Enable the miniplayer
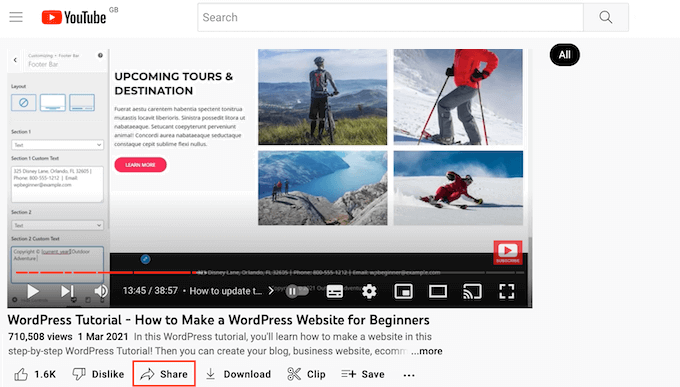This screenshot has height=387, width=680. click(403, 291)
